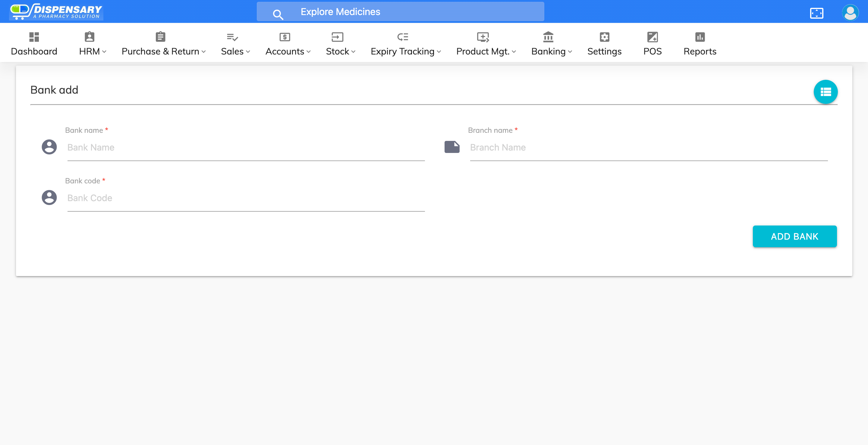Open Expiry Tracking menu
The width and height of the screenshot is (868, 445).
coord(405,51)
